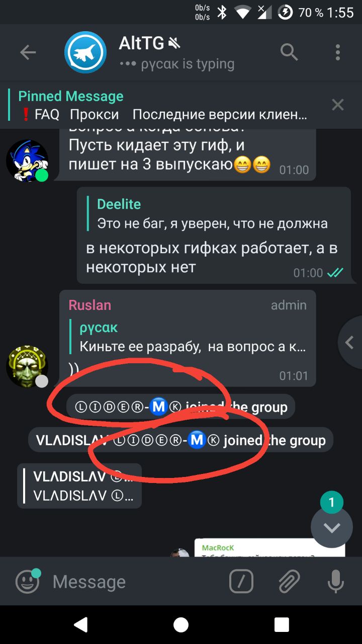Tap the back arrow in header

tap(28, 52)
